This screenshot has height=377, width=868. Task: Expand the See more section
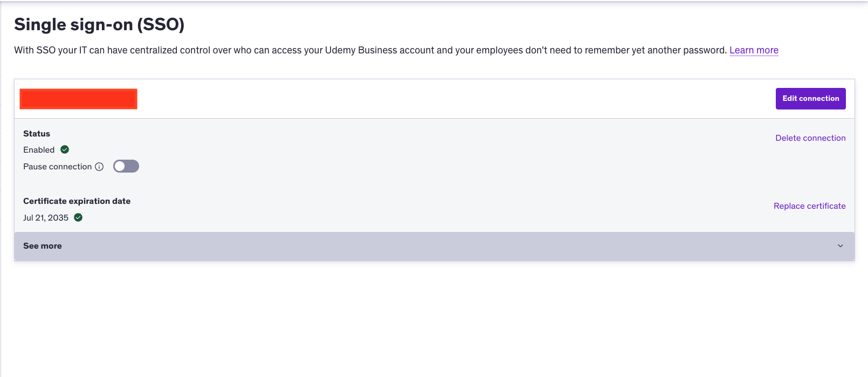(435, 246)
